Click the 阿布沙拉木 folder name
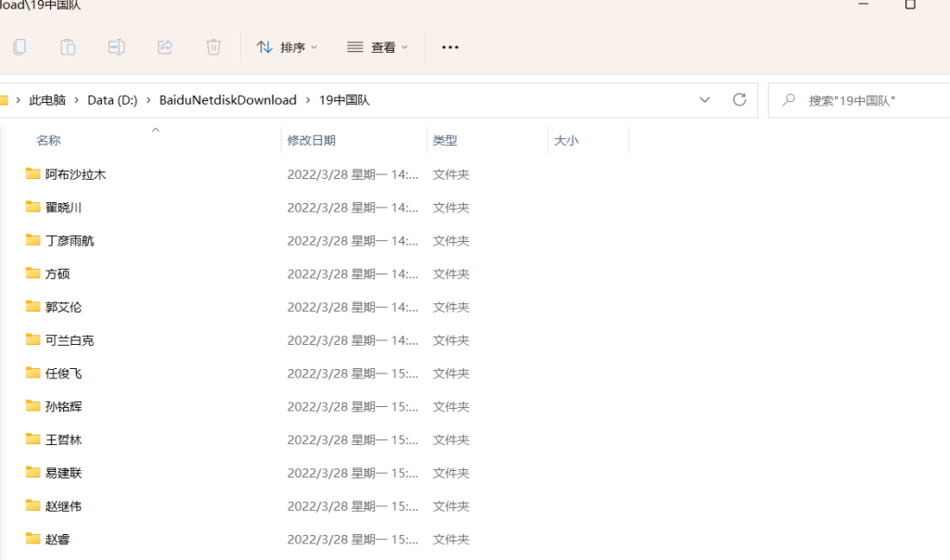Screen dimensions: 950x560 [76, 174]
